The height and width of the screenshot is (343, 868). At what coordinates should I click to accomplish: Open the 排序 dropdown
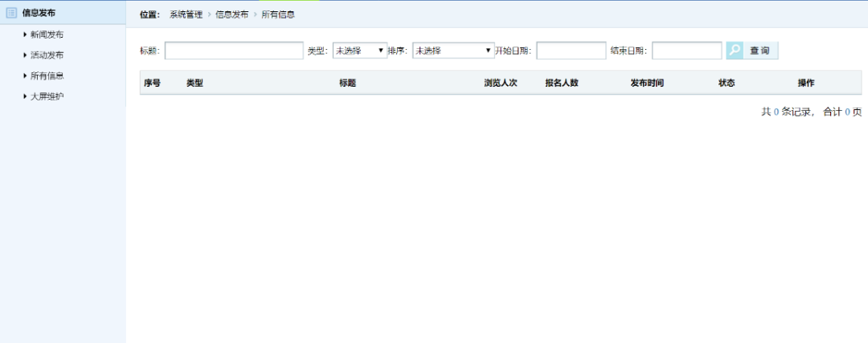453,51
